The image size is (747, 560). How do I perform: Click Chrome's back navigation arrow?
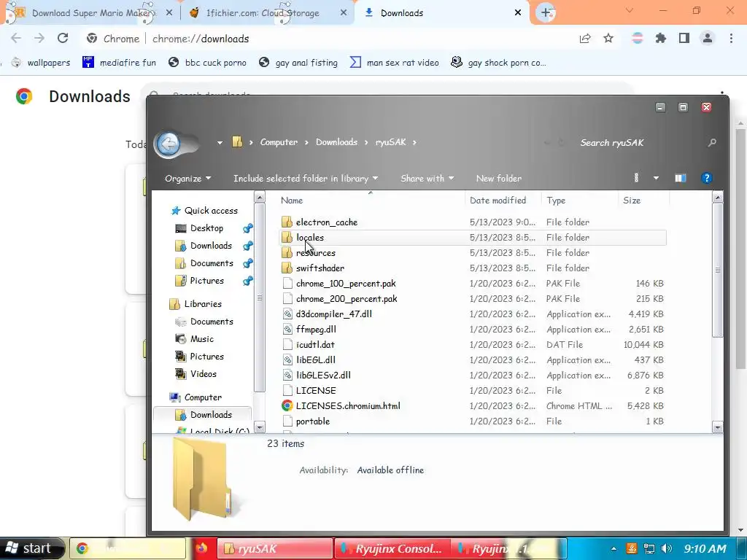click(x=16, y=38)
